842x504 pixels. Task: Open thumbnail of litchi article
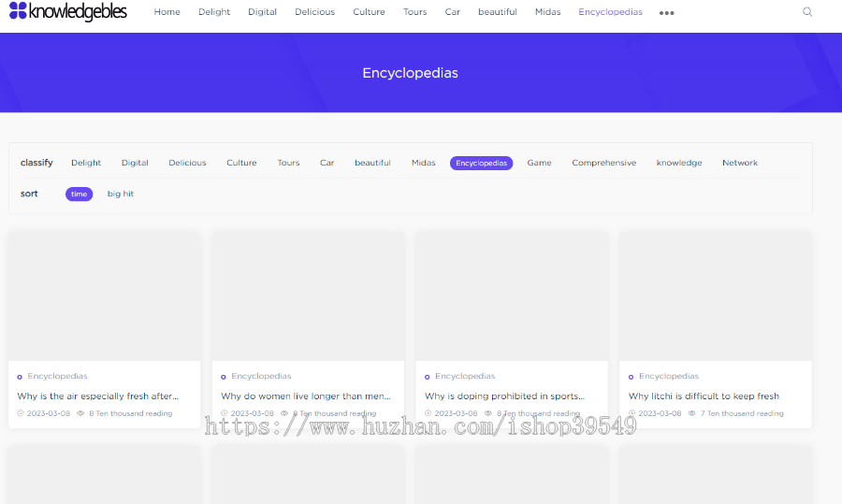pos(716,296)
